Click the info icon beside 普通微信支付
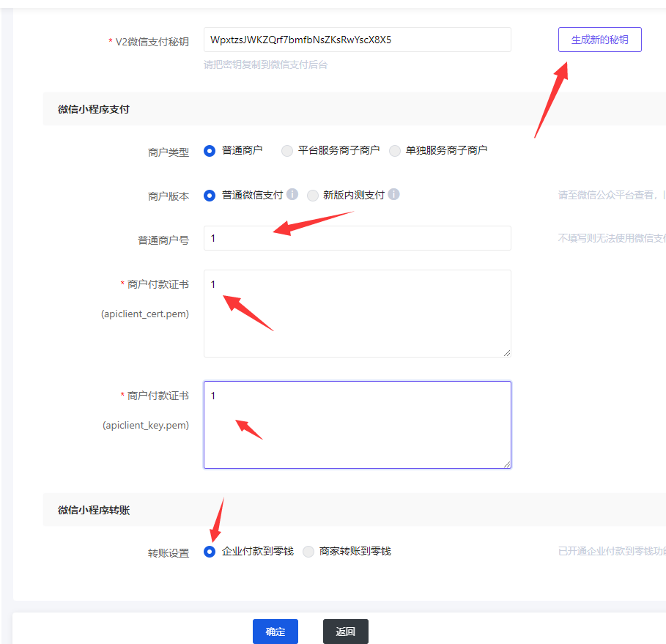 292,195
